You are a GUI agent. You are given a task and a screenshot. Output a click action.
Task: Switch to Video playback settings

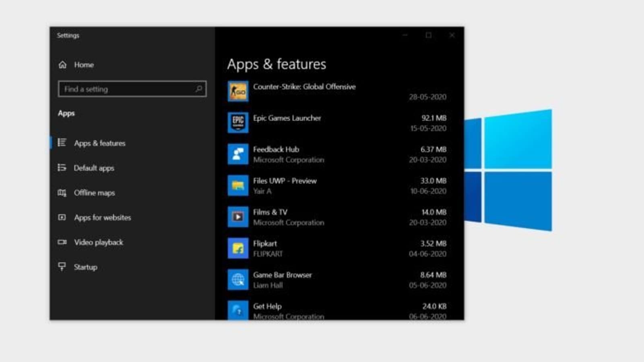tap(99, 243)
